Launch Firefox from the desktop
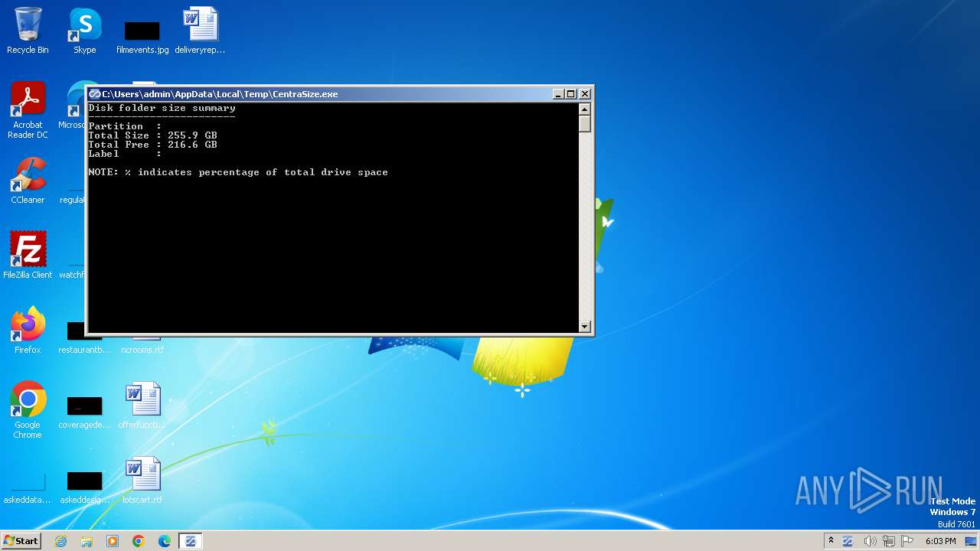Image resolution: width=980 pixels, height=551 pixels. (x=28, y=330)
